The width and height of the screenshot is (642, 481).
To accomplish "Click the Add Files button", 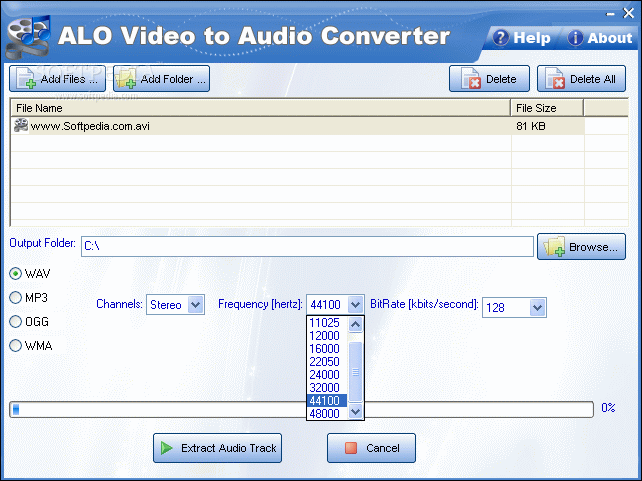I will (x=57, y=79).
